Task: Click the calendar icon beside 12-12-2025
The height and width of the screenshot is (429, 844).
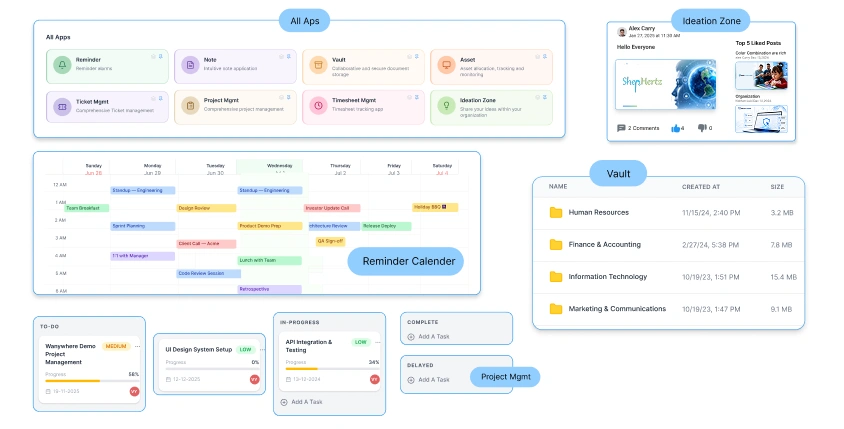Action: pos(168,379)
